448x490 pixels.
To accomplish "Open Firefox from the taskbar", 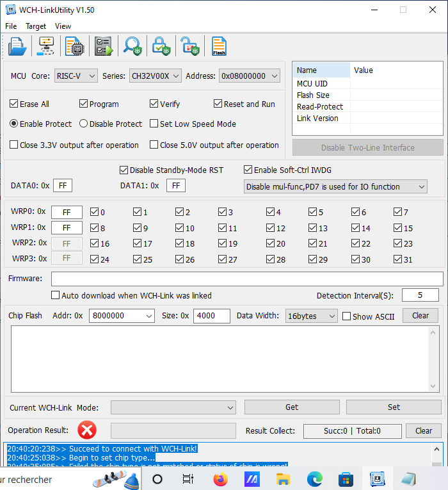I will (221, 478).
